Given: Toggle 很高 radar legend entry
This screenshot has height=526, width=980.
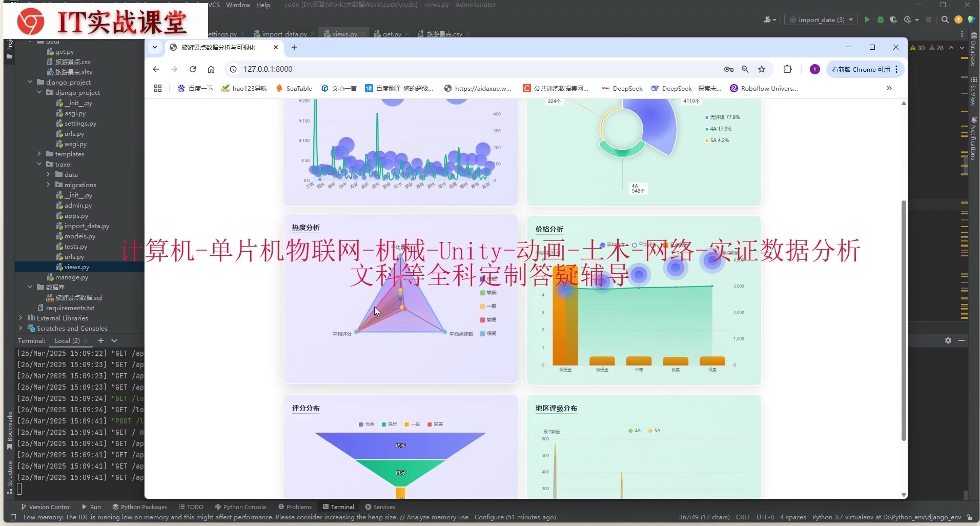Looking at the screenshot, I should click(488, 333).
